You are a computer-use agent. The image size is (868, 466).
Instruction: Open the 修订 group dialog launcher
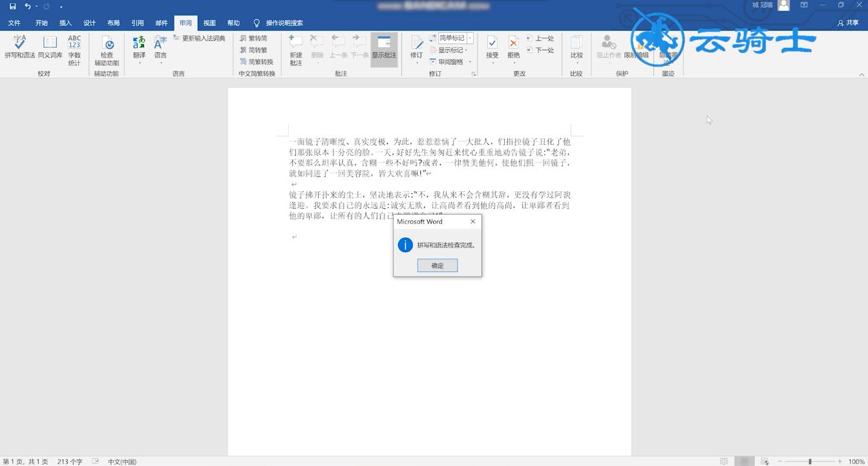pyautogui.click(x=474, y=74)
